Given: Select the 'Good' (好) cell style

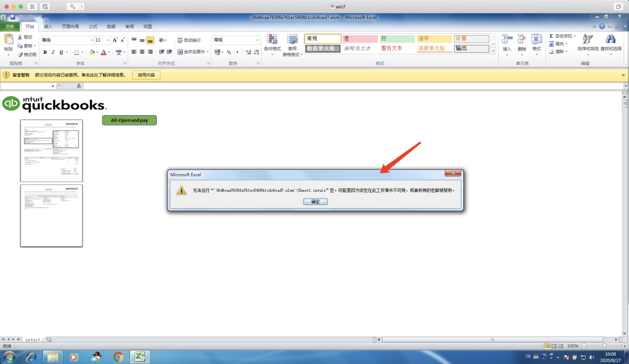Looking at the screenshot, I should point(397,39).
